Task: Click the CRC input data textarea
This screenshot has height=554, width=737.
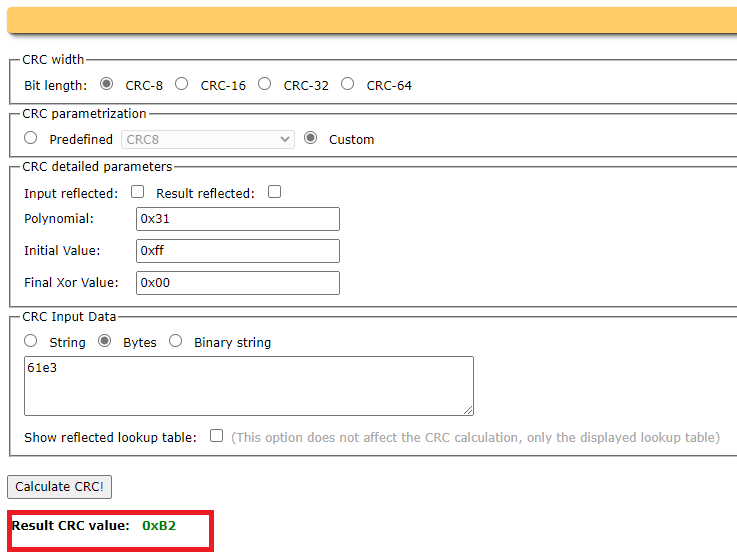Action: pyautogui.click(x=249, y=386)
